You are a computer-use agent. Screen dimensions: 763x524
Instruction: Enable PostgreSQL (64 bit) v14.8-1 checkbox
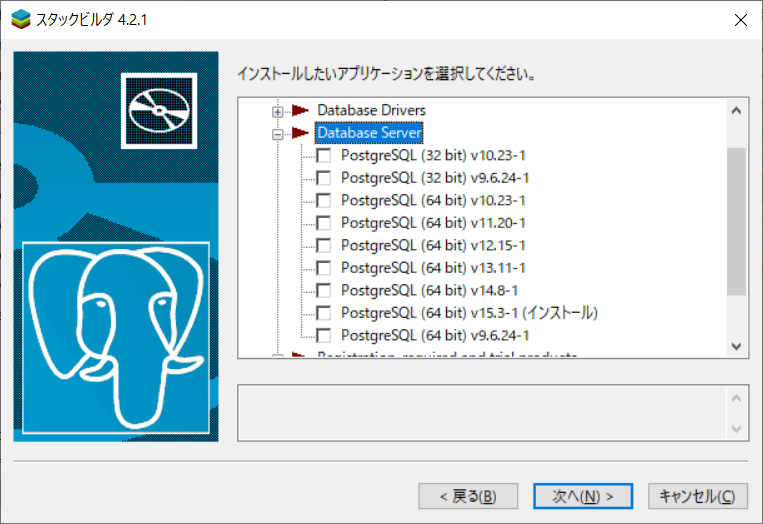click(x=324, y=290)
